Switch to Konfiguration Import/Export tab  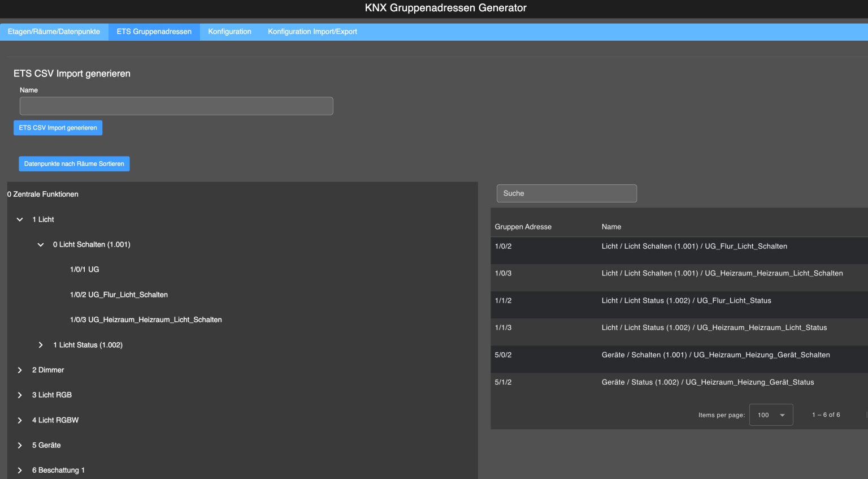click(x=312, y=32)
